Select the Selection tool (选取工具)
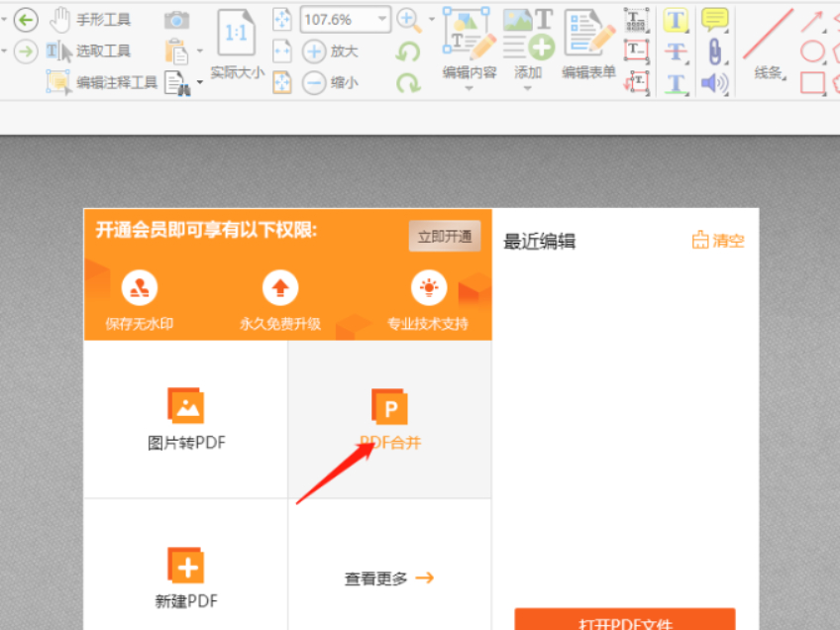 88,52
